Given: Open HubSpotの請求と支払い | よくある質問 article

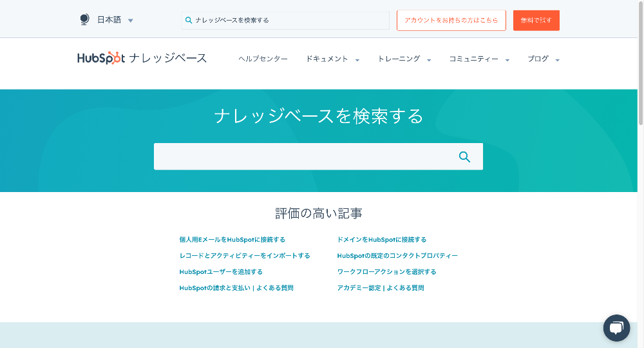Looking at the screenshot, I should [x=236, y=288].
